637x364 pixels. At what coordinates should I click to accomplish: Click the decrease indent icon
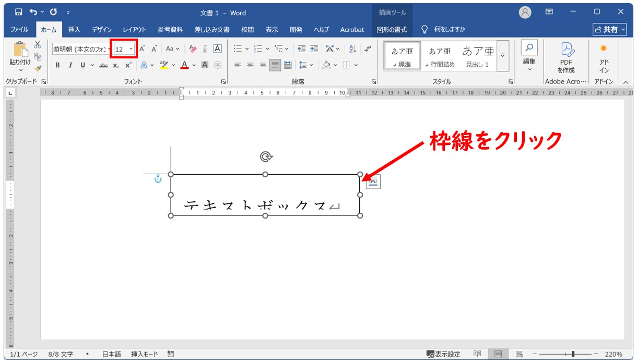301,49
